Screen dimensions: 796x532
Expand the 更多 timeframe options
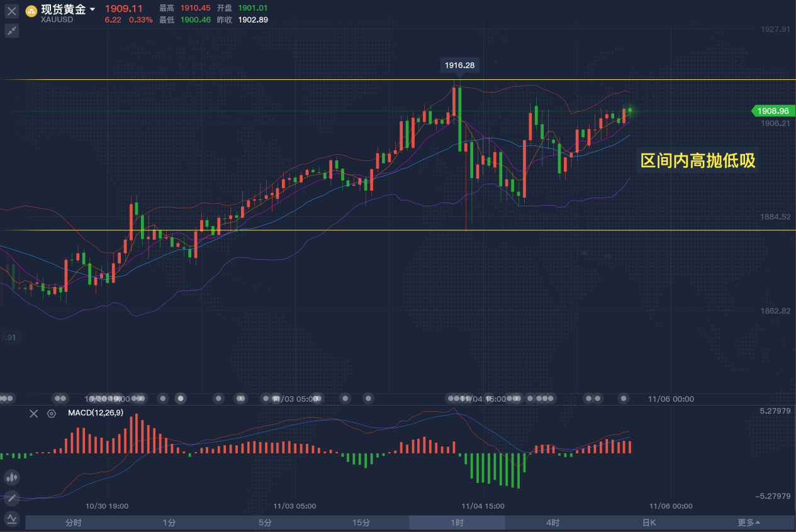(748, 523)
